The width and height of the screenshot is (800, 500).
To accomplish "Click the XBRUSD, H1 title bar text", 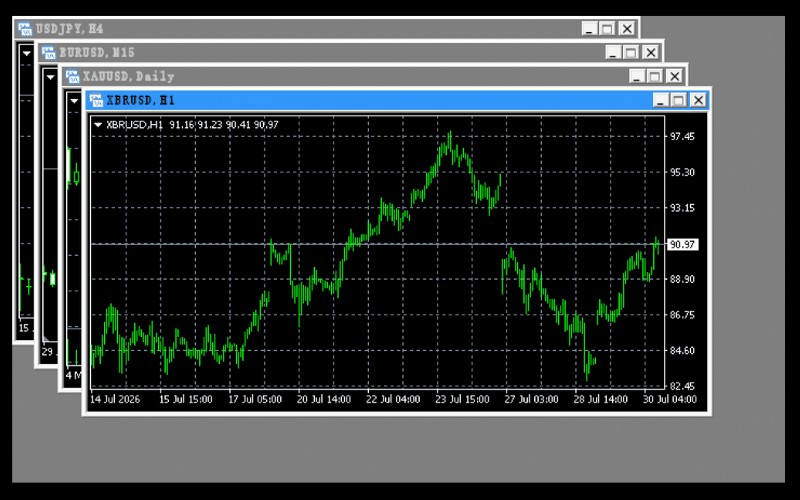I will [x=140, y=101].
